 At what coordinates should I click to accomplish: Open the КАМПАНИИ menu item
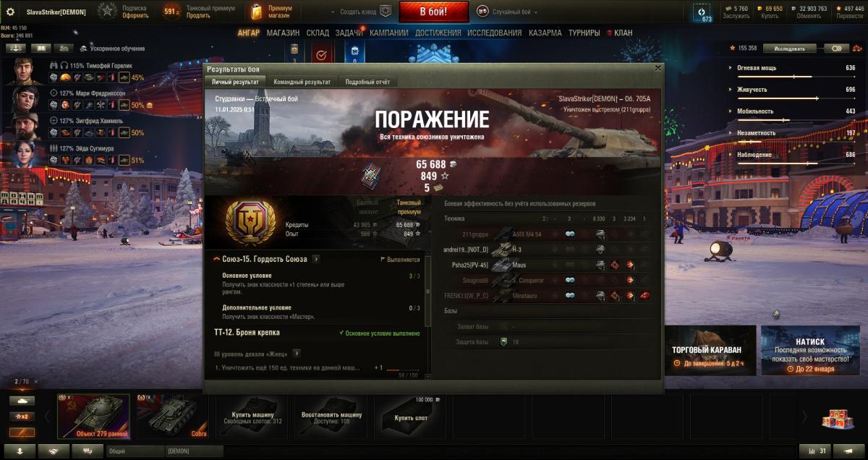pyautogui.click(x=388, y=33)
